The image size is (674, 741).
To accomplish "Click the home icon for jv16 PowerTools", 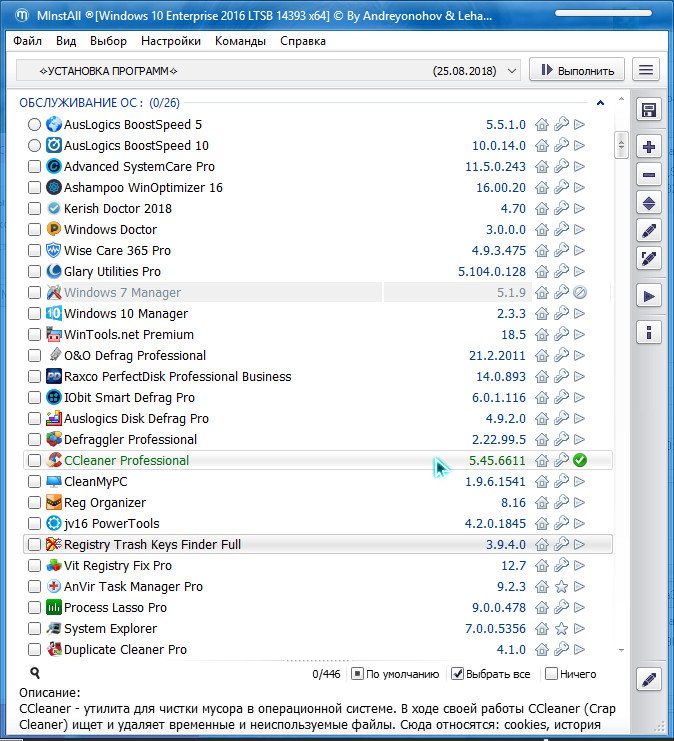I will coord(542,524).
